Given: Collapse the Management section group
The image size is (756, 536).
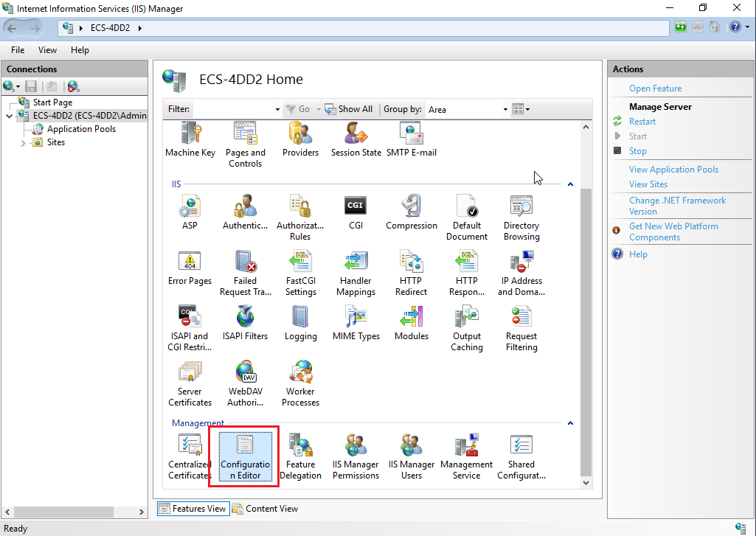Looking at the screenshot, I should [x=570, y=423].
